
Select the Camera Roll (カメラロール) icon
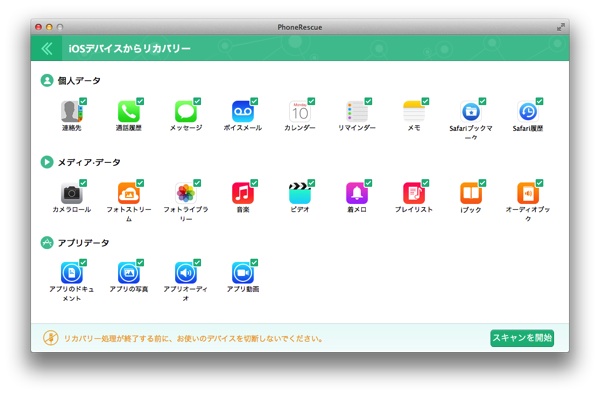point(71,193)
